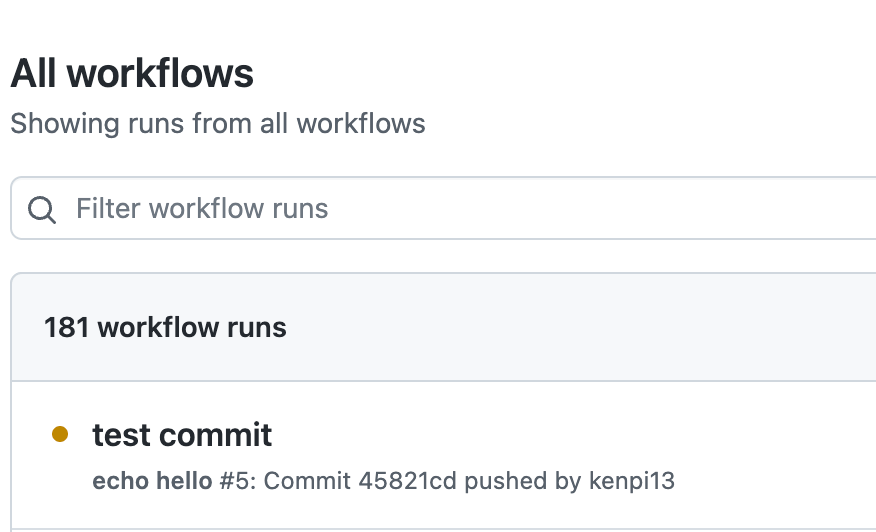The width and height of the screenshot is (876, 532).
Task: Open the kenpi13 user profile link
Action: 632,481
